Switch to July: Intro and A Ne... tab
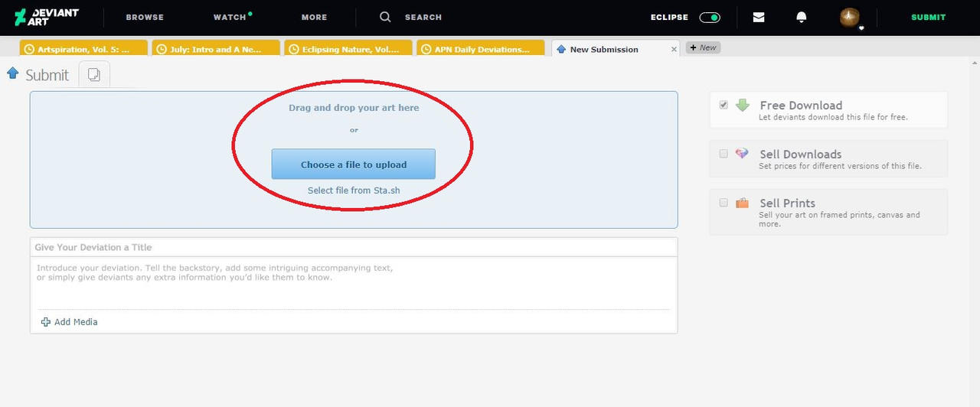The width and height of the screenshot is (980, 407). [x=216, y=49]
